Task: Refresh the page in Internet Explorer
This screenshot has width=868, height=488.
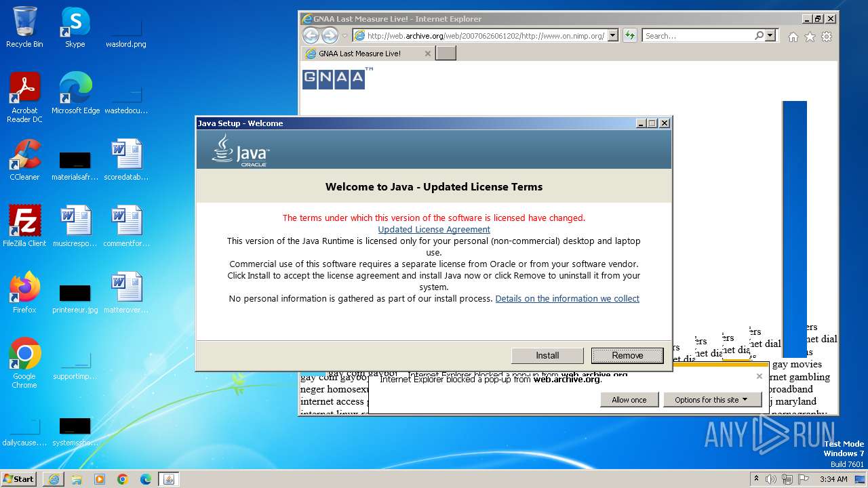Action: click(x=630, y=36)
